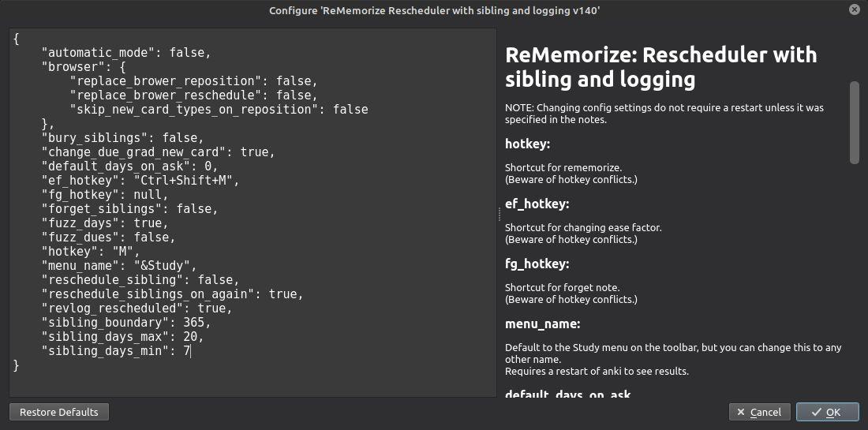Click the "sibling_boundary": 365 line
Screen dimensions: 868x430
(x=127, y=322)
